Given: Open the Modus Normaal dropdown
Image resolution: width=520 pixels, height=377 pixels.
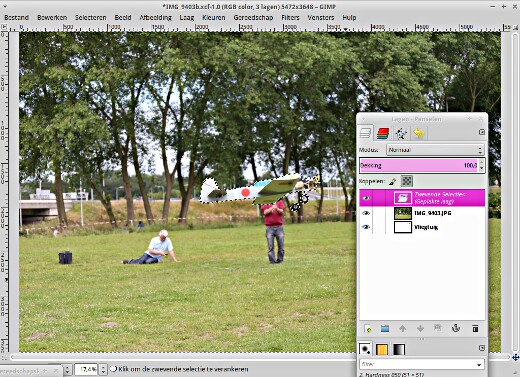Looking at the screenshot, I should 435,150.
